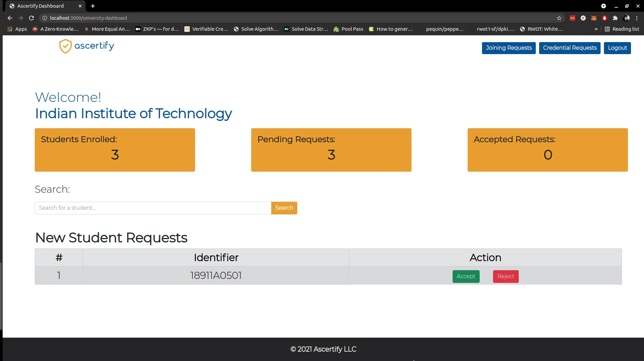Image resolution: width=644 pixels, height=361 pixels.
Task: Bookmark this page with star icon
Action: point(559,18)
